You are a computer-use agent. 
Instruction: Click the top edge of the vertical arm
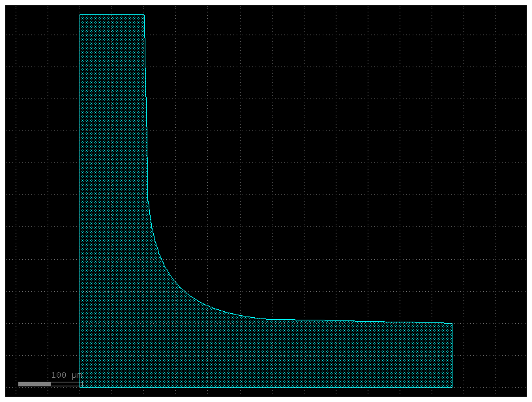pos(111,14)
